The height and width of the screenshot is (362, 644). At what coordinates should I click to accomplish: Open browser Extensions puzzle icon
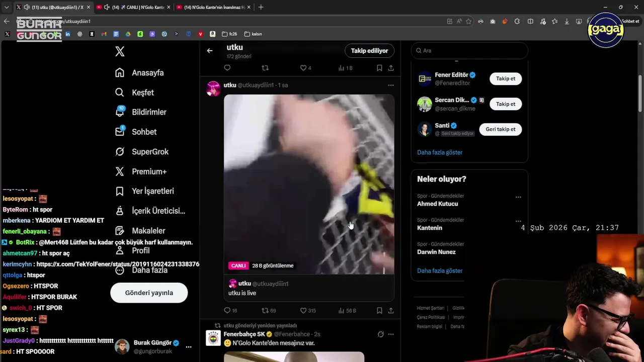click(x=517, y=22)
